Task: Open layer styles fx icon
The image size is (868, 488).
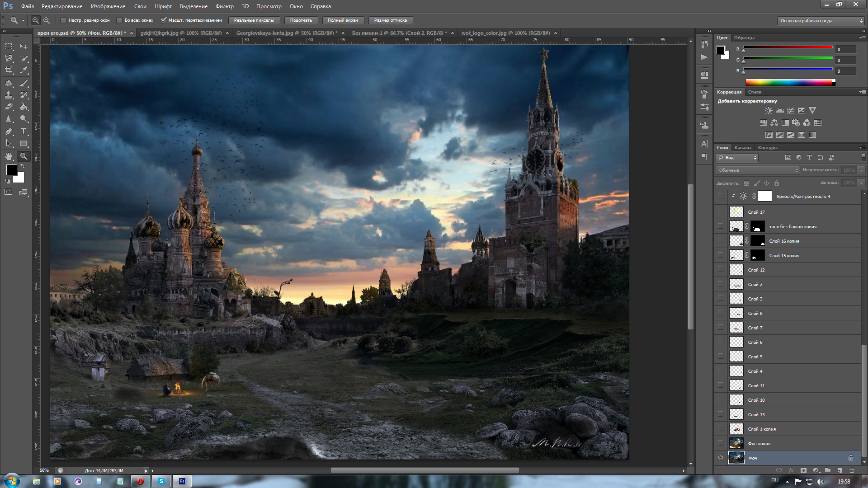Action: [791, 470]
